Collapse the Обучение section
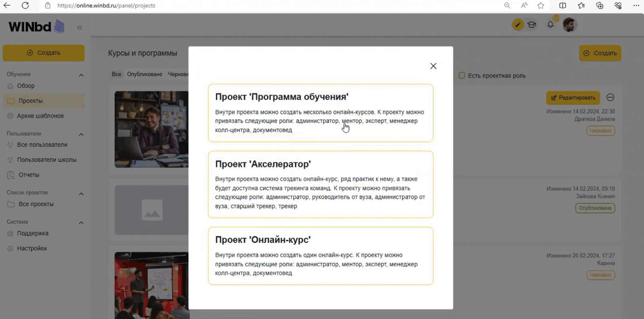 point(81,75)
